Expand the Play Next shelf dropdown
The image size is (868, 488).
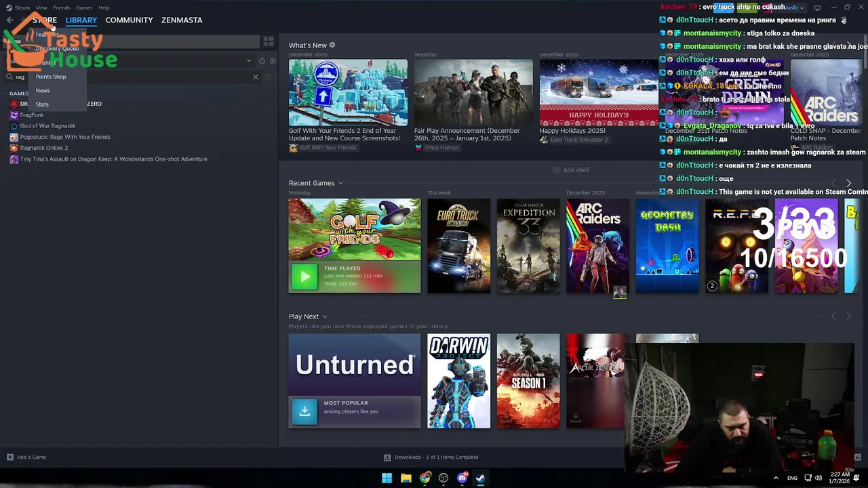324,317
